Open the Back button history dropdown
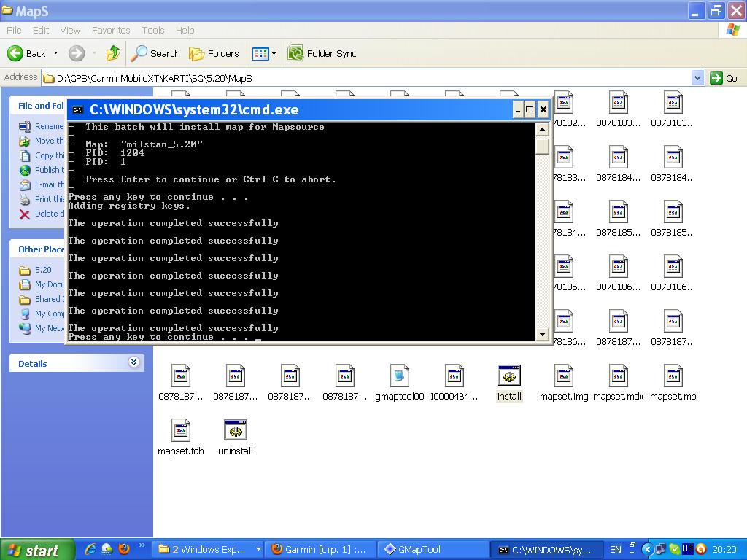This screenshot has width=747, height=560. click(55, 53)
